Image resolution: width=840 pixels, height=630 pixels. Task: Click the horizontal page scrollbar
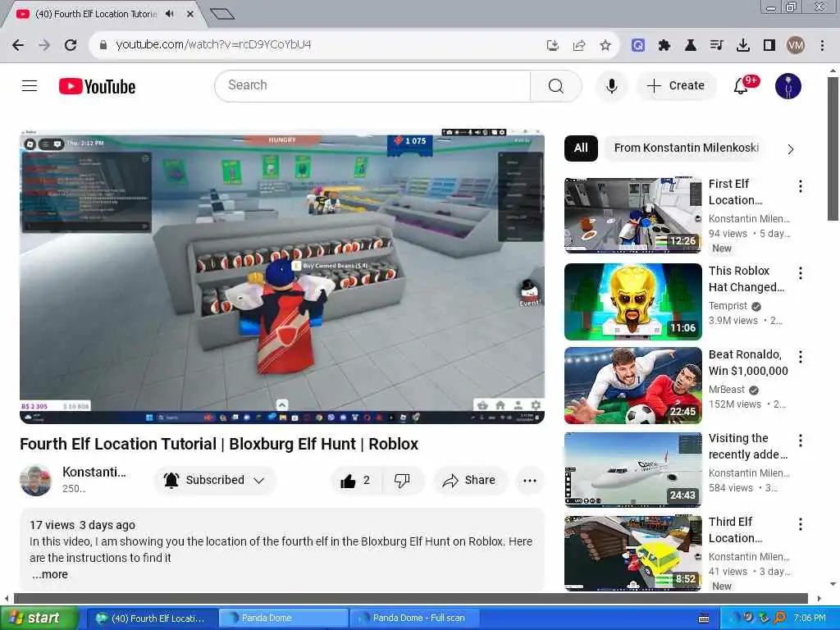tap(411, 598)
